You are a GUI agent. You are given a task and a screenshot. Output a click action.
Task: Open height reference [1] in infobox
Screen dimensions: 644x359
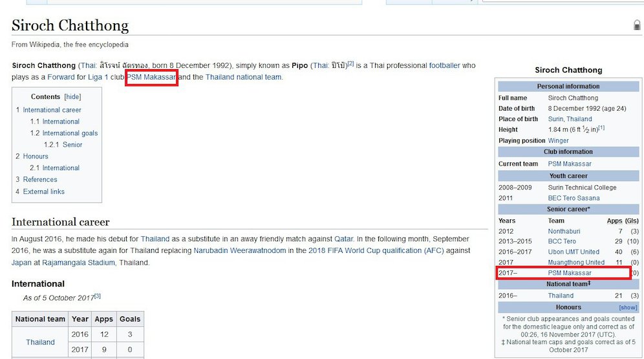(601, 127)
